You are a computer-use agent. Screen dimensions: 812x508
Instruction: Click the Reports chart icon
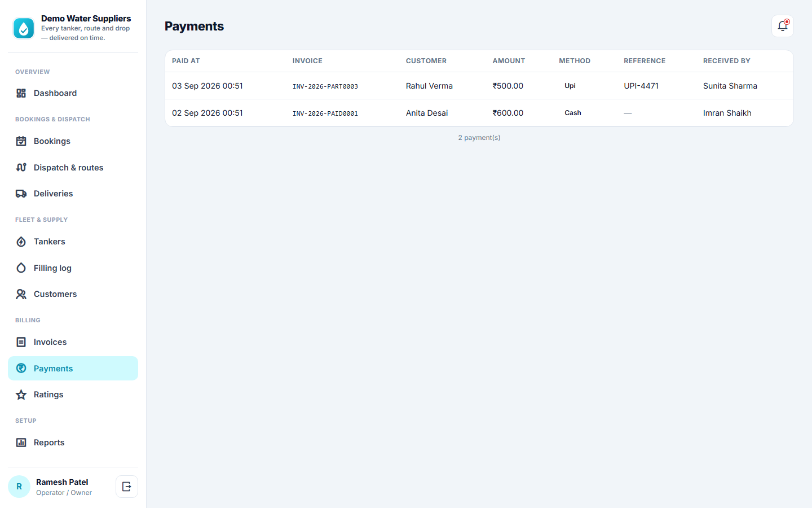click(21, 443)
